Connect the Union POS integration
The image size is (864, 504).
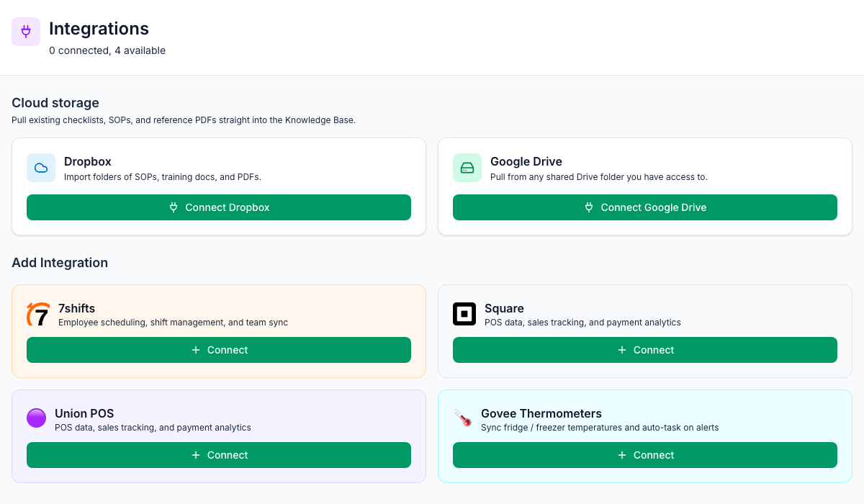[x=219, y=455]
